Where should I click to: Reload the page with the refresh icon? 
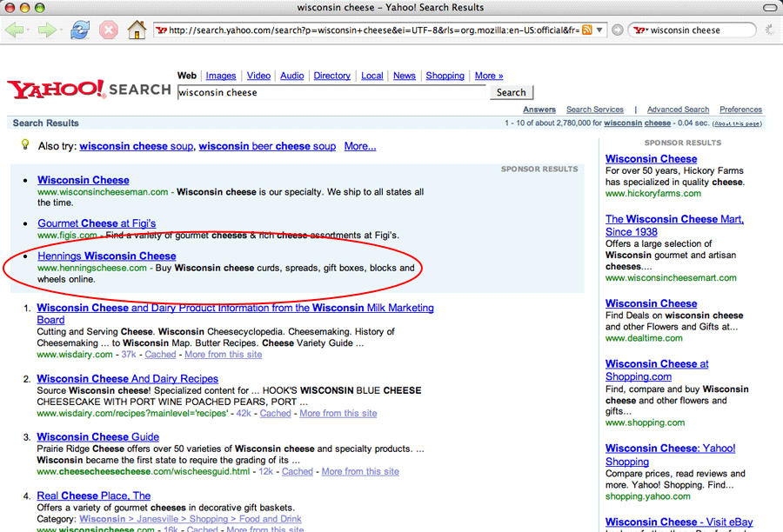(79, 30)
